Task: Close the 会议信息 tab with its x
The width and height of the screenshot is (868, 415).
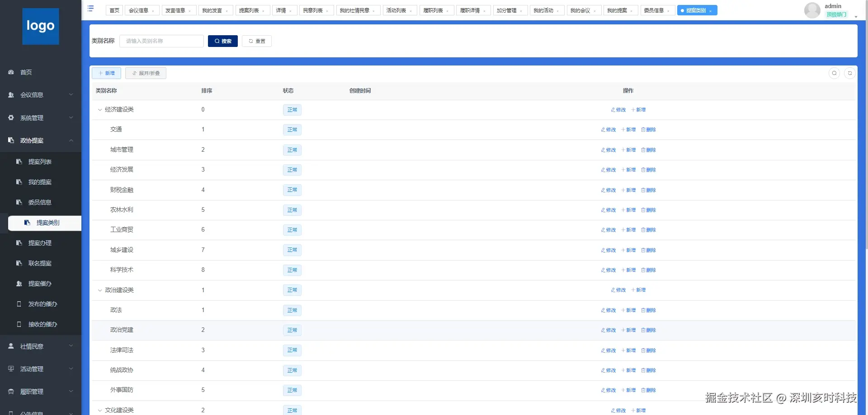Action: pyautogui.click(x=153, y=11)
